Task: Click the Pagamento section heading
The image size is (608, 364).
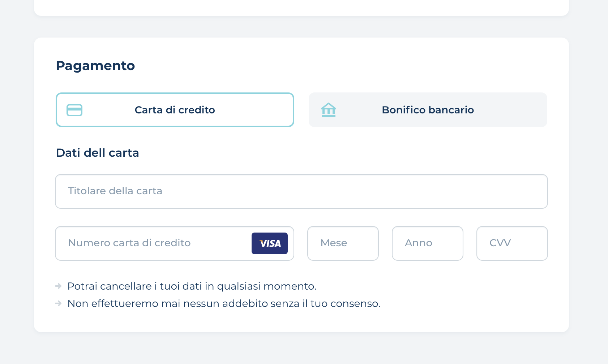Action: pos(95,66)
